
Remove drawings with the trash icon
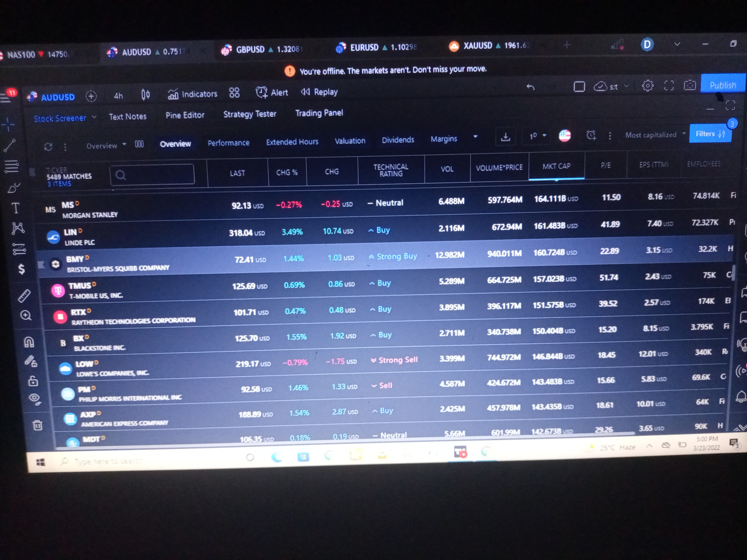pos(38,425)
